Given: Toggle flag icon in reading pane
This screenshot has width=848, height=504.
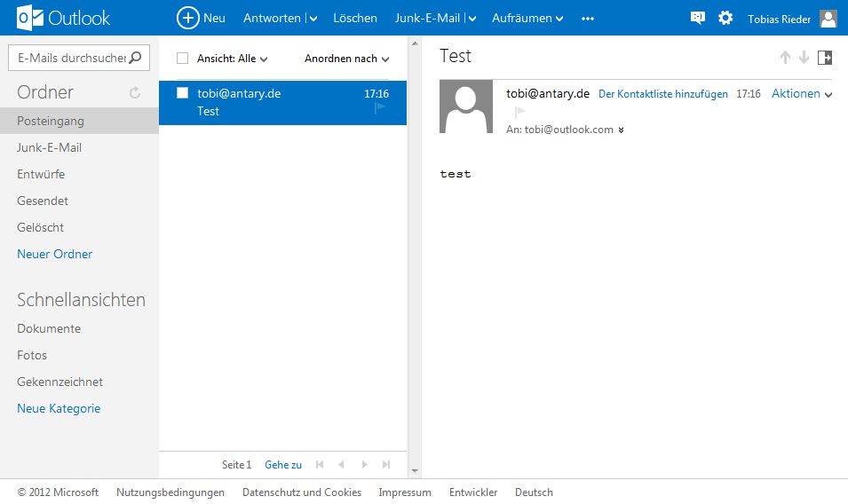Looking at the screenshot, I should click(x=519, y=112).
